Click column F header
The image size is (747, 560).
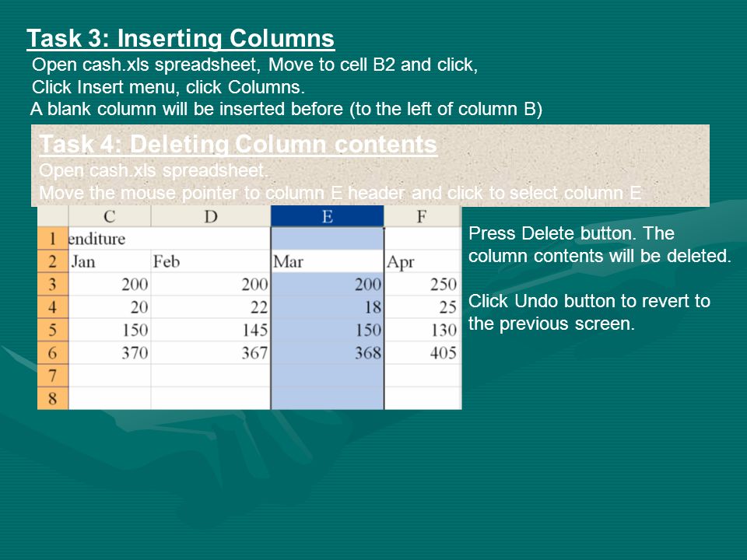coord(423,217)
